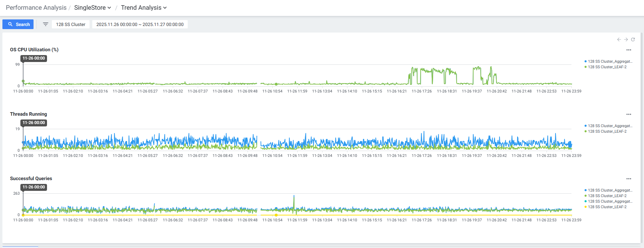Go to previous time range arrow

tap(619, 39)
